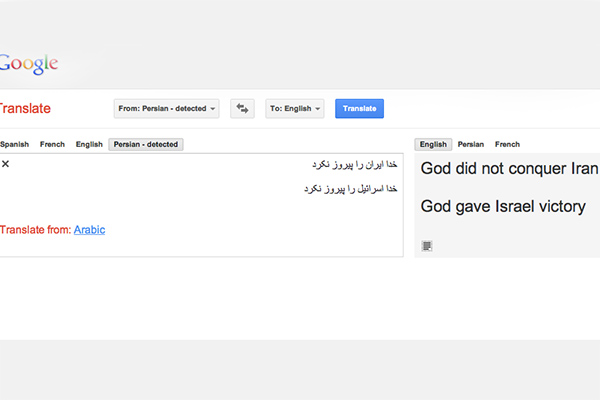Open the 'From: Persian - detected' dropdown
Screen dimensions: 600x400
click(167, 108)
